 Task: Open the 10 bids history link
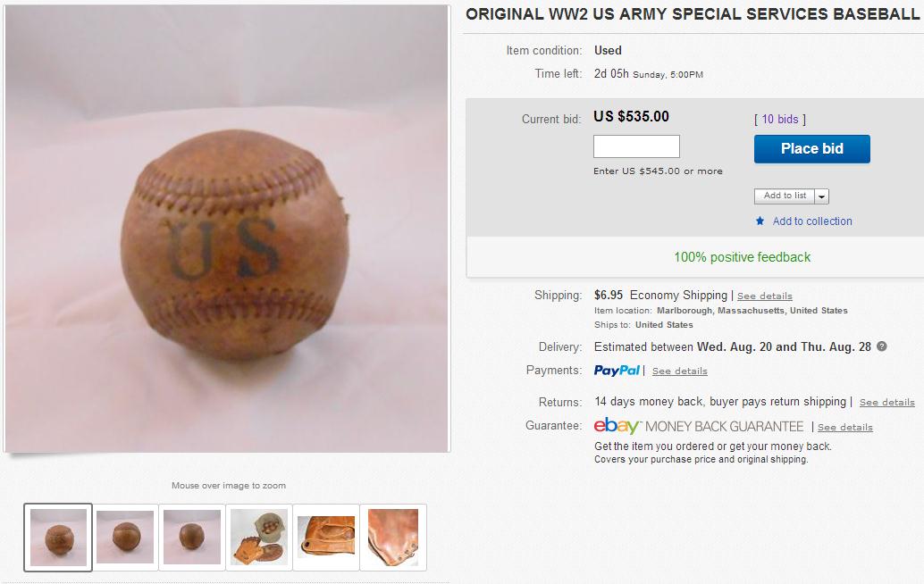(x=779, y=120)
